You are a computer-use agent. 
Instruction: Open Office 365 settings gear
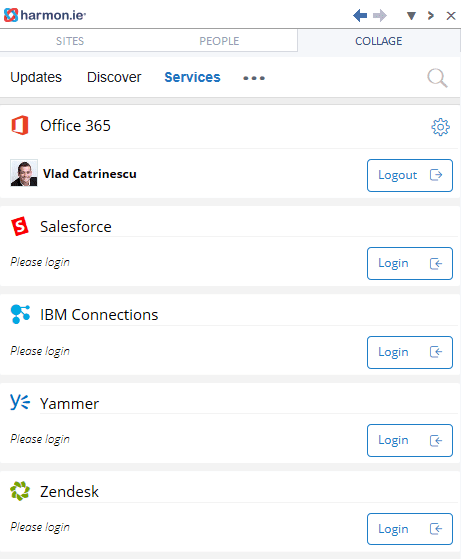click(441, 127)
